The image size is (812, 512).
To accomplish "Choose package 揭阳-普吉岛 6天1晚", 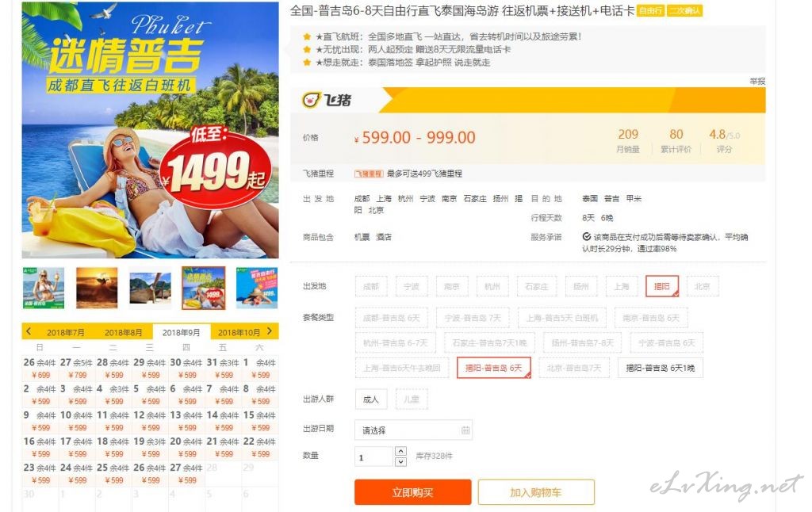I will [661, 368].
